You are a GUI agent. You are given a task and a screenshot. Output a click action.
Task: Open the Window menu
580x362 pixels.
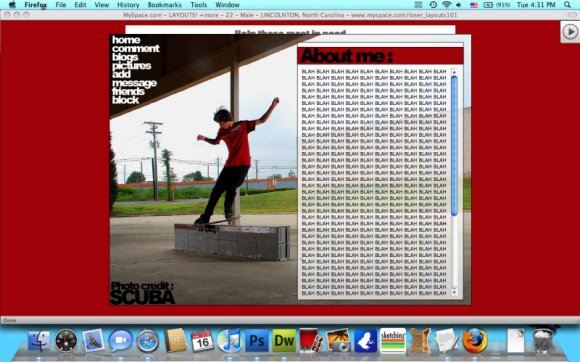[x=227, y=5]
